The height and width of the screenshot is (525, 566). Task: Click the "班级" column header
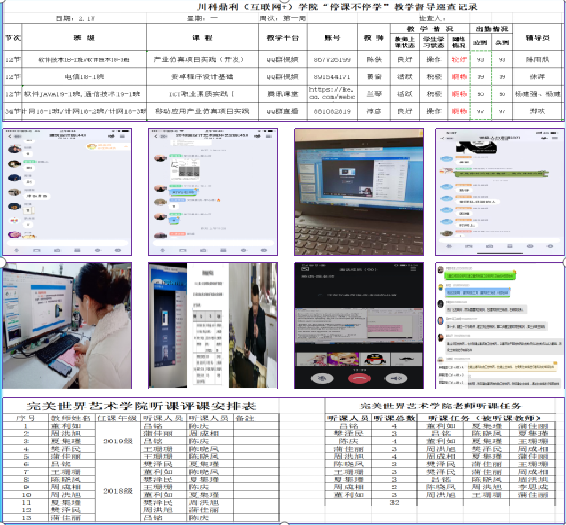click(84, 37)
